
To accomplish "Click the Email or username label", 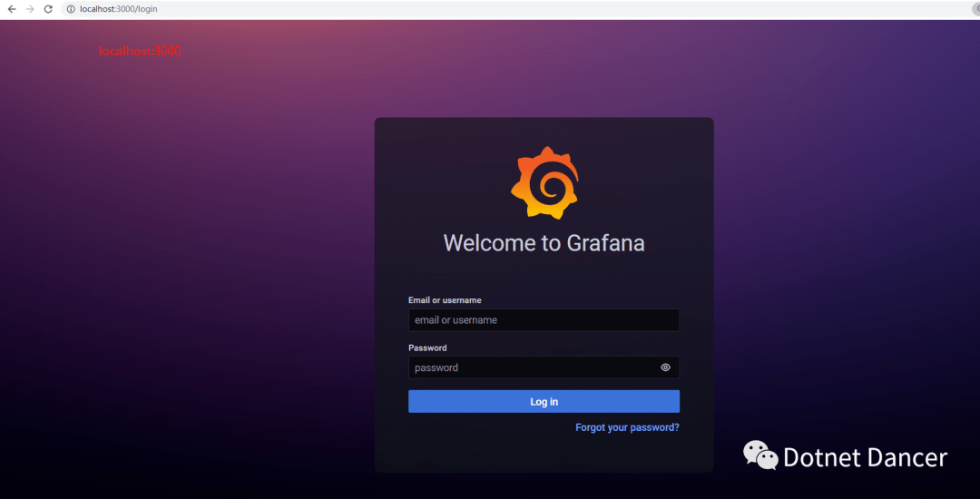I will 445,300.
